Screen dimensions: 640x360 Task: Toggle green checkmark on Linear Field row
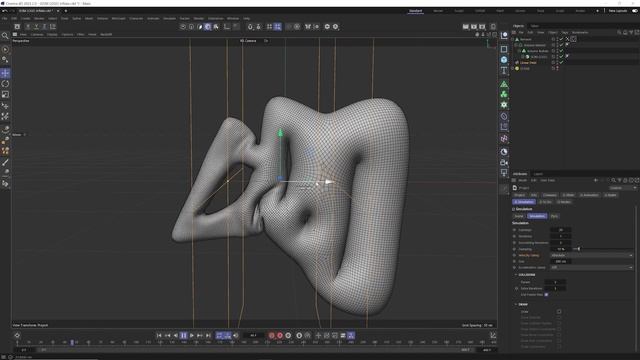(562, 62)
